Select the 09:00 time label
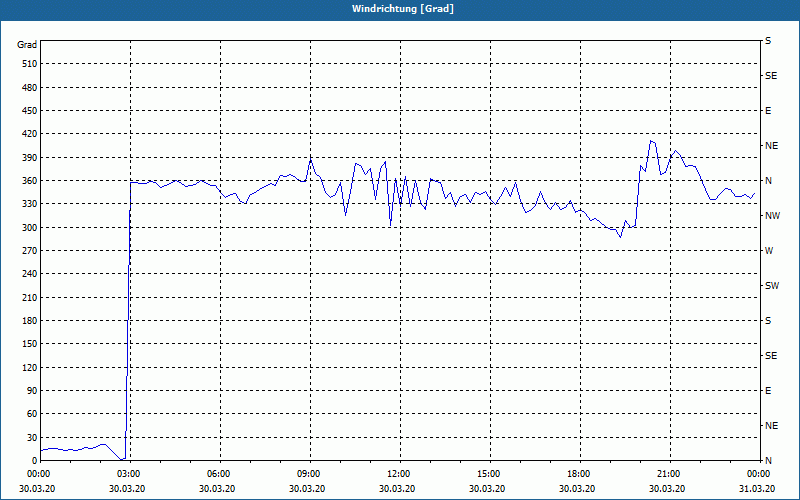The image size is (800, 500). click(x=310, y=474)
